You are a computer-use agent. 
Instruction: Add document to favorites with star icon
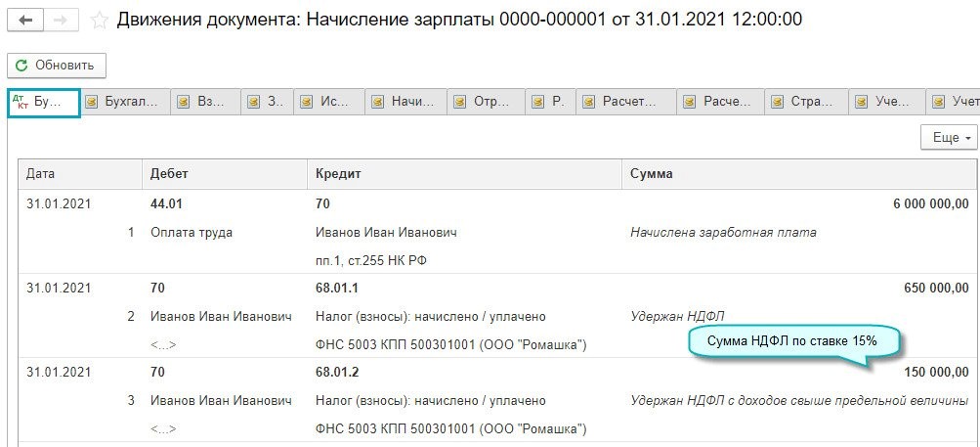coord(99,21)
